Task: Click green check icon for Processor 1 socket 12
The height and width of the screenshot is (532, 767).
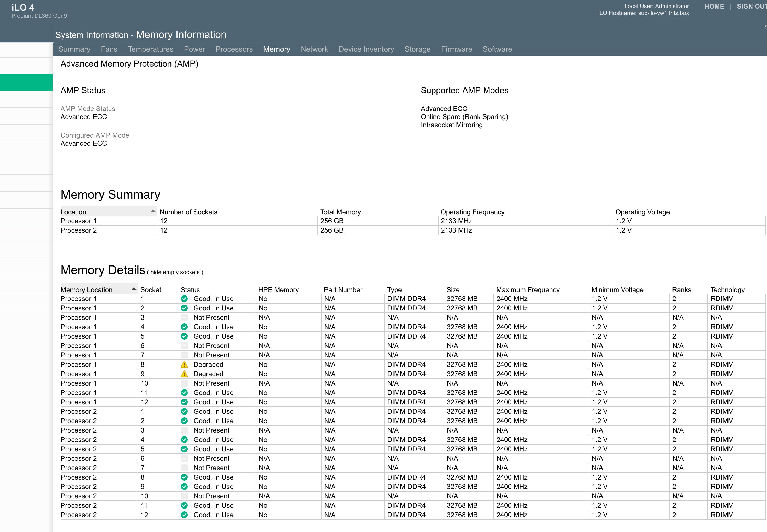Action: pyautogui.click(x=184, y=402)
